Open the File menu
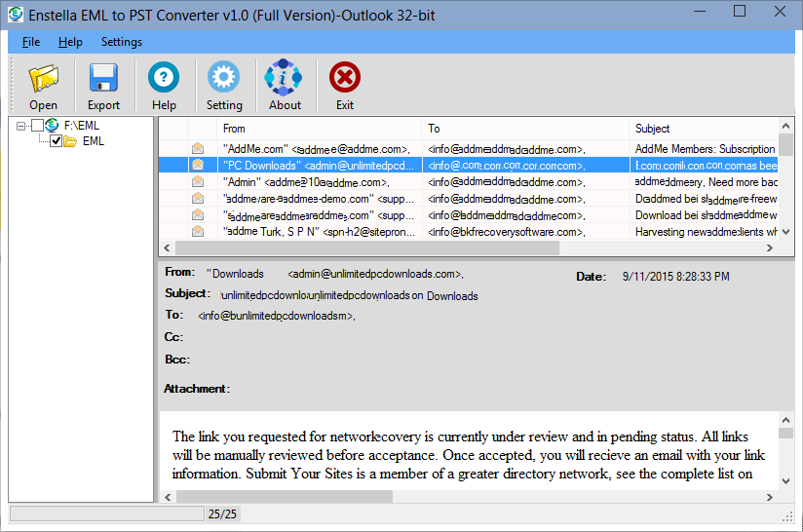 pyautogui.click(x=31, y=42)
